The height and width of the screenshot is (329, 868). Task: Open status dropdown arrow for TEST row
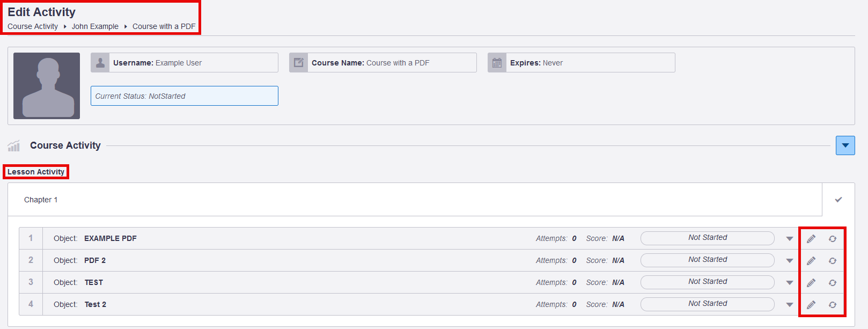coord(790,283)
